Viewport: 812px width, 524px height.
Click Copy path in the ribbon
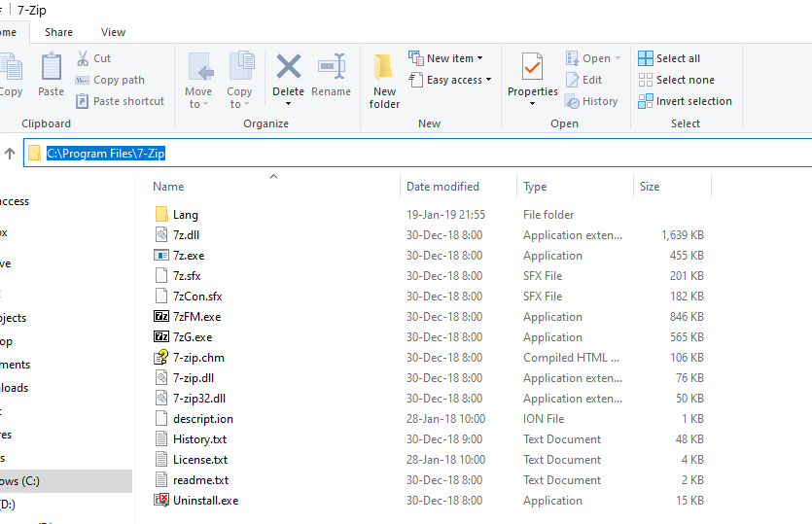[110, 80]
